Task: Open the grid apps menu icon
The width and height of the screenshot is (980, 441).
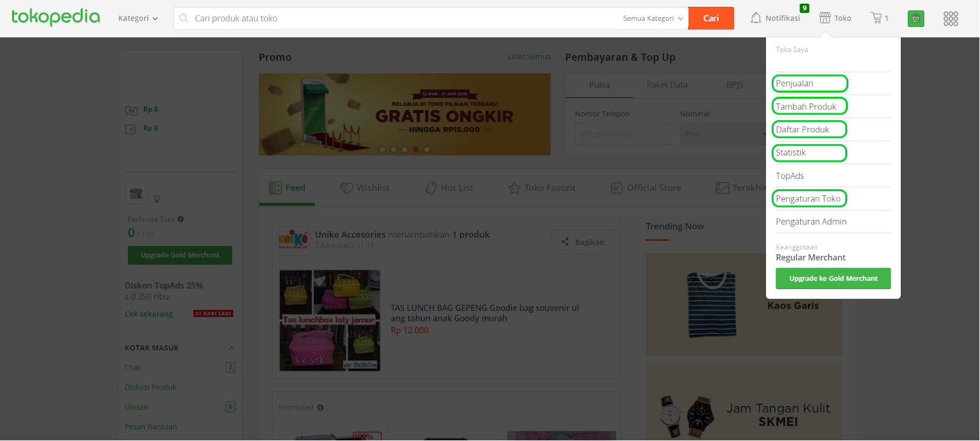Action: pyautogui.click(x=951, y=18)
